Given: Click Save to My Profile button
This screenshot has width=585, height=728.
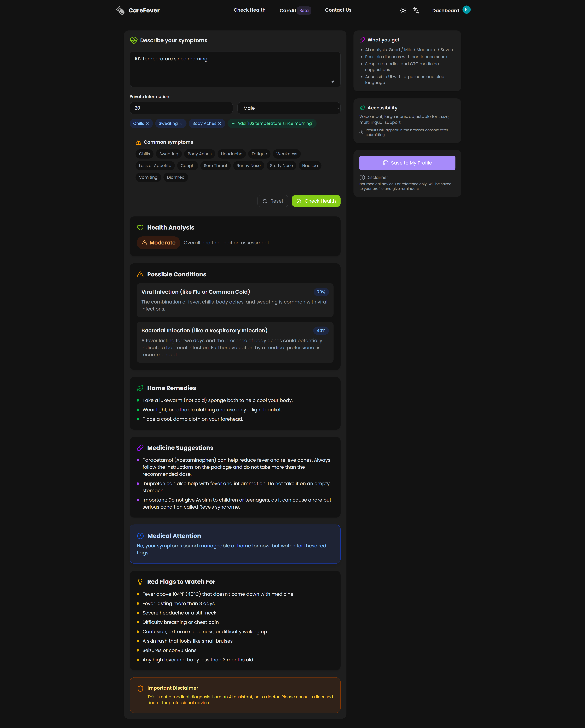Looking at the screenshot, I should pos(407,163).
